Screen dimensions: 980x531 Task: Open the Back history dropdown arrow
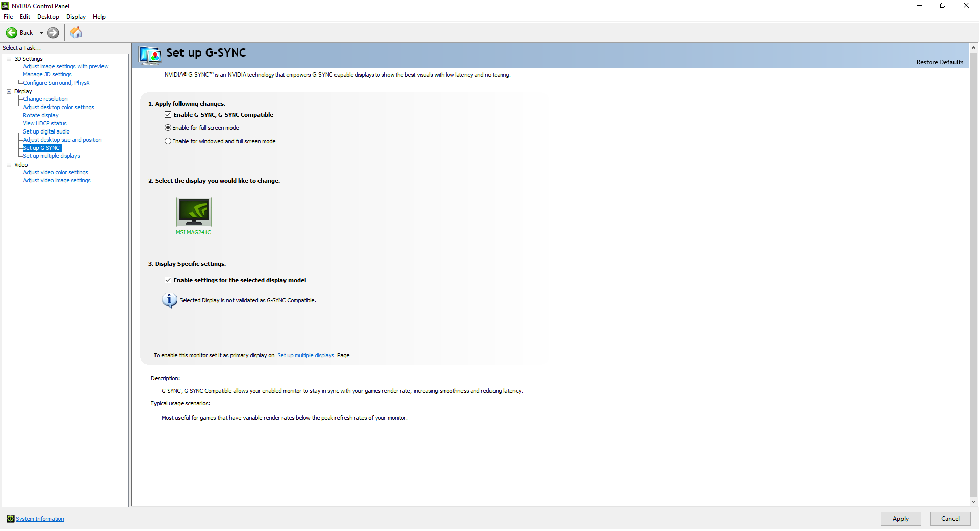(x=41, y=33)
